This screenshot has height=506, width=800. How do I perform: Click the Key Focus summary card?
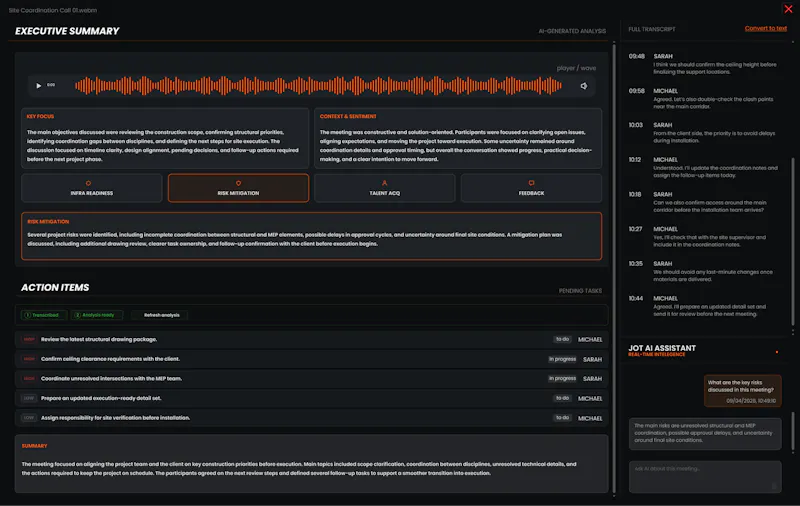click(165, 138)
